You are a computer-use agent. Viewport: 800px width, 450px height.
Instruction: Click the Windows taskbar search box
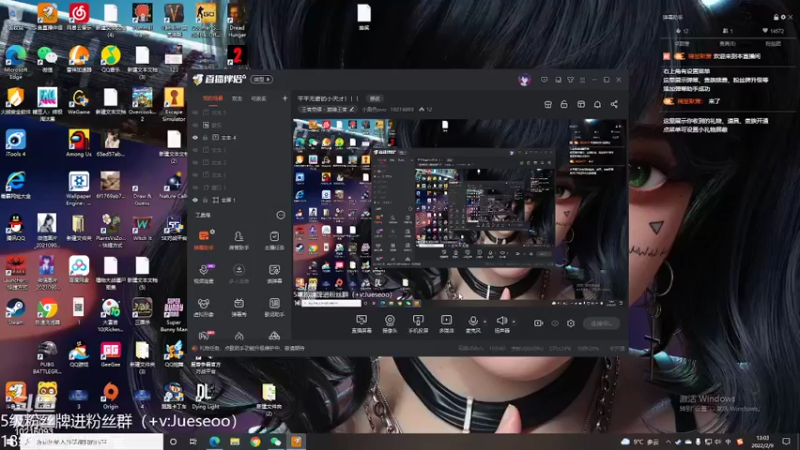tap(92, 442)
